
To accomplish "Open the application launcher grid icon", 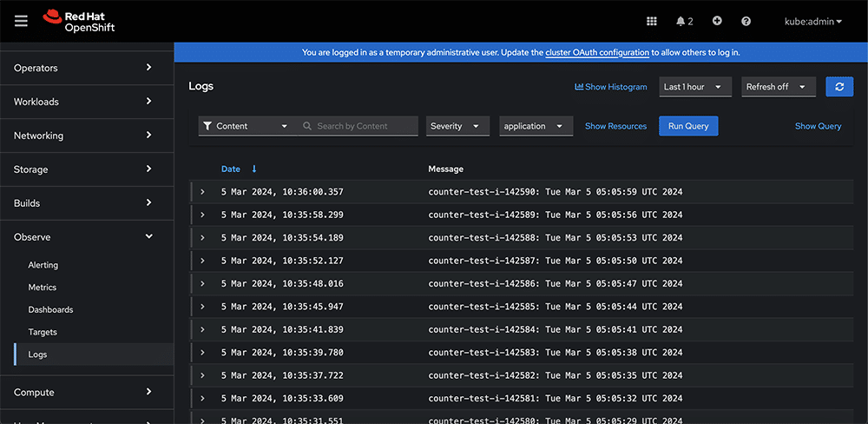I will 652,21.
